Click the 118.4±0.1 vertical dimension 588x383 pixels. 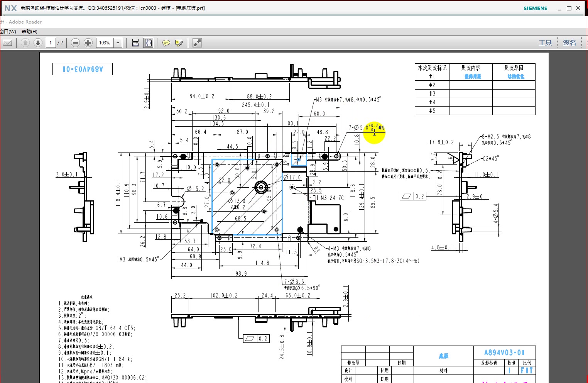coord(118,193)
